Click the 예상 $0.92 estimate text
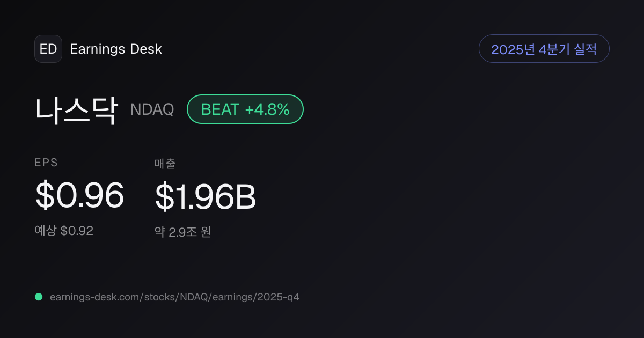This screenshot has width=644, height=338. [64, 231]
